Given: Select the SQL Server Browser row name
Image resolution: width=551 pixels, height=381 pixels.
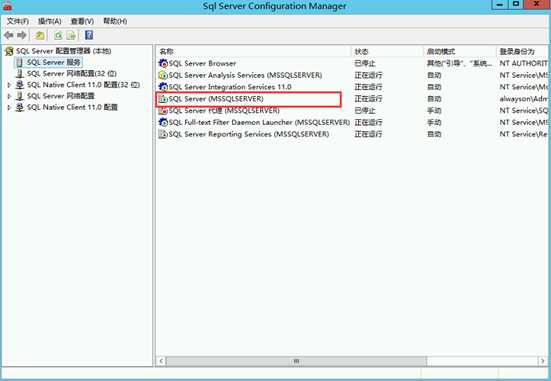Looking at the screenshot, I should coord(202,64).
